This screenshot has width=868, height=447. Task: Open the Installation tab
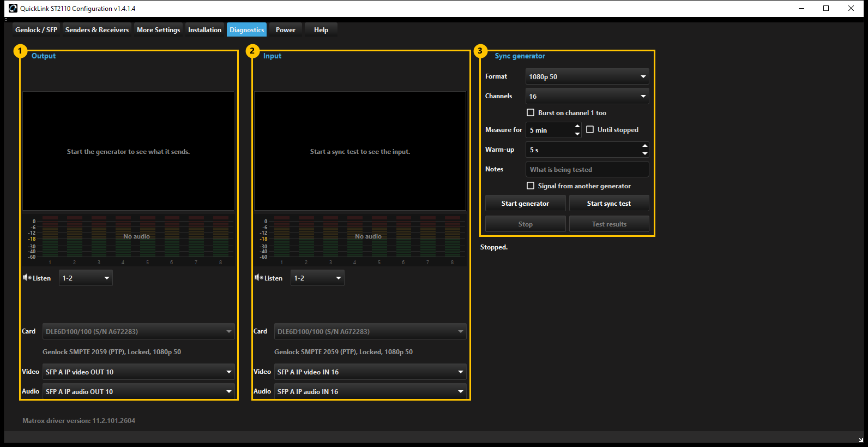click(205, 30)
